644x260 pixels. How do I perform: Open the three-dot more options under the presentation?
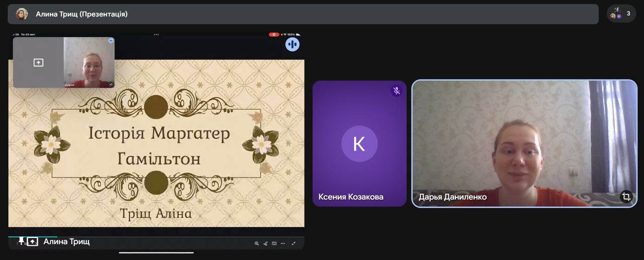pos(283,243)
